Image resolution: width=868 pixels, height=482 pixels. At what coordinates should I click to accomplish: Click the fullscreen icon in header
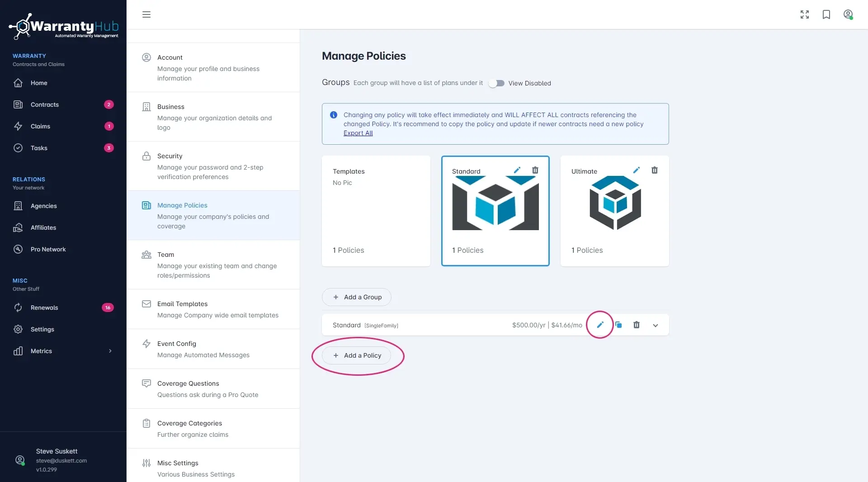804,14
